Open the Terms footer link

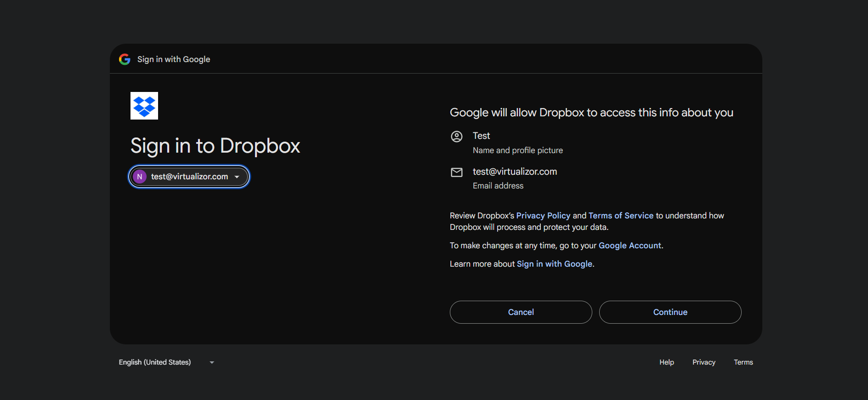(743, 362)
